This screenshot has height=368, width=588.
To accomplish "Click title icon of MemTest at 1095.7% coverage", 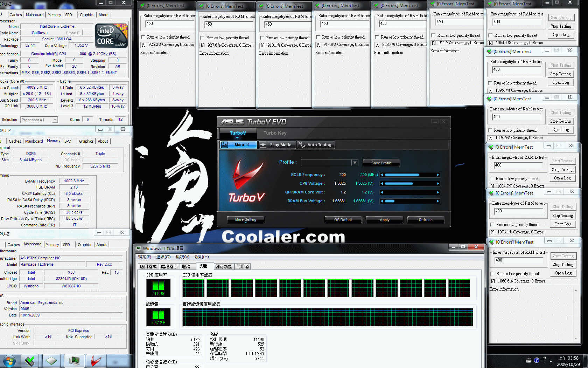I will pos(489,52).
